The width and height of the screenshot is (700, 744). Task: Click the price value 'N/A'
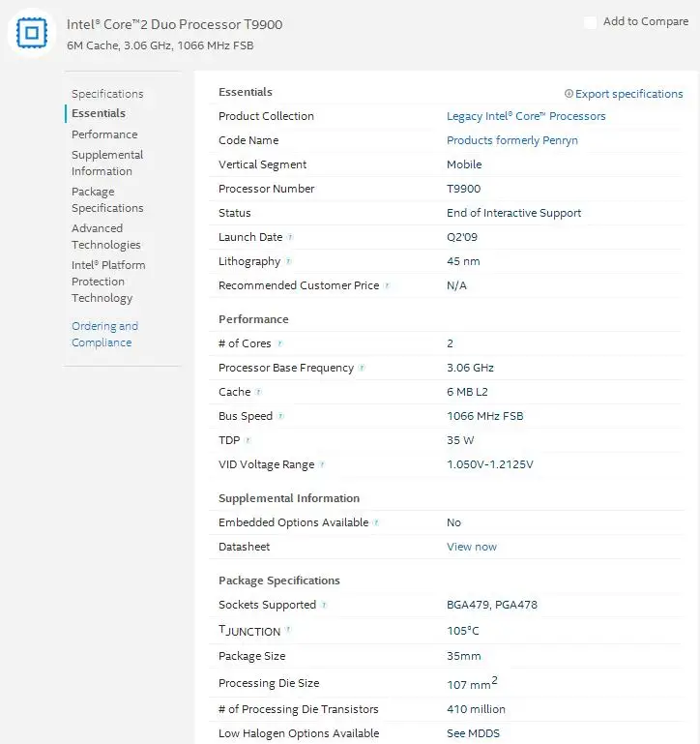point(456,285)
